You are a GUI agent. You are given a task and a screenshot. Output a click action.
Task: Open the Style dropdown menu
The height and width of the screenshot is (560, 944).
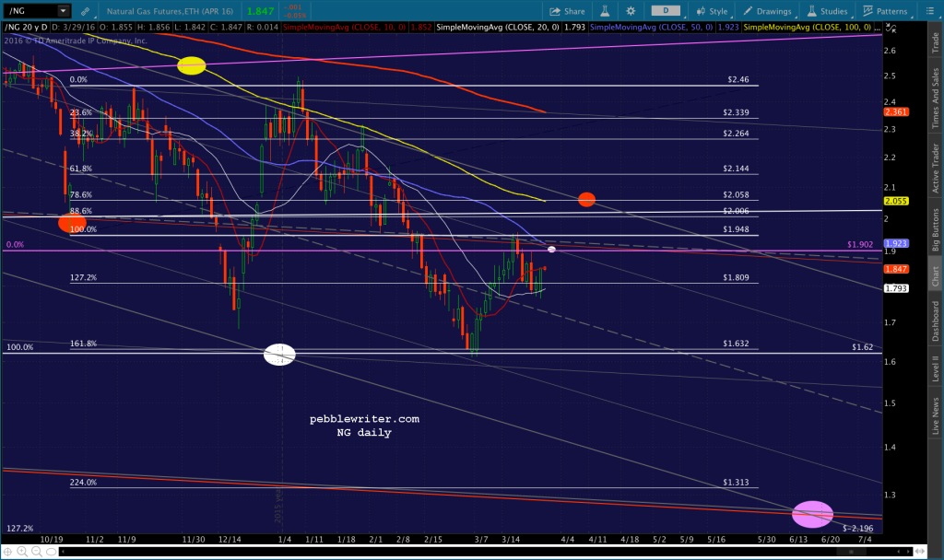[712, 11]
